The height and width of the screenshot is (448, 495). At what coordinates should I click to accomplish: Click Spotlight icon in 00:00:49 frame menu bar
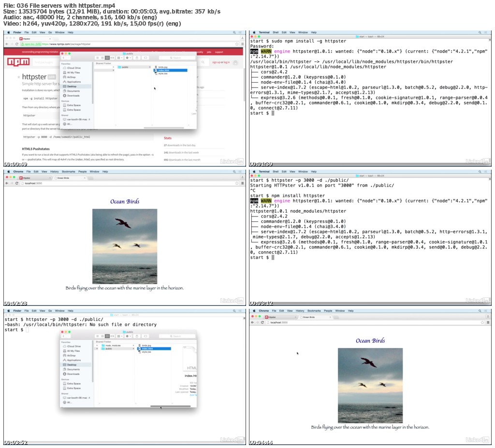pos(234,32)
